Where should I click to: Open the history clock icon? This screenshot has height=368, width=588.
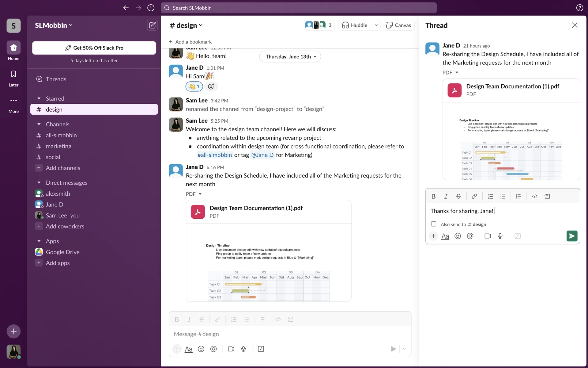(x=151, y=8)
